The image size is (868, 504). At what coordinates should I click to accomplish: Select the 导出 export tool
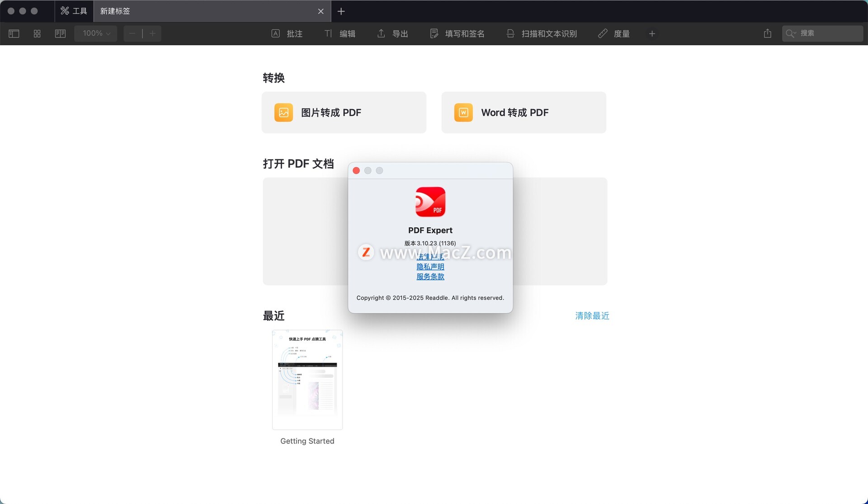(x=392, y=33)
